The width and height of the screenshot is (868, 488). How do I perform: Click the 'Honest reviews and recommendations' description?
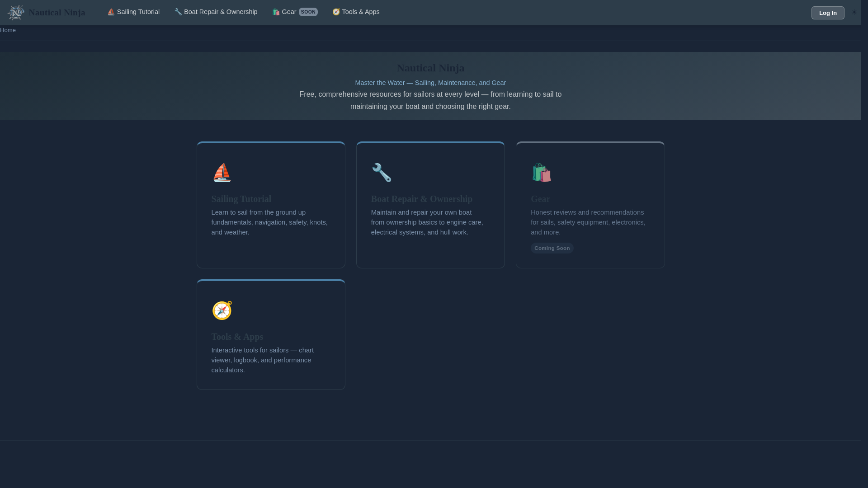[x=588, y=222]
